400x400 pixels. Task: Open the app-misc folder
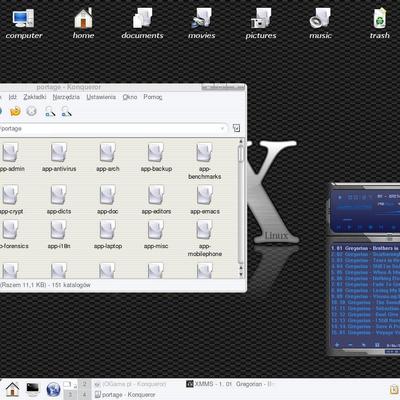(x=156, y=235)
